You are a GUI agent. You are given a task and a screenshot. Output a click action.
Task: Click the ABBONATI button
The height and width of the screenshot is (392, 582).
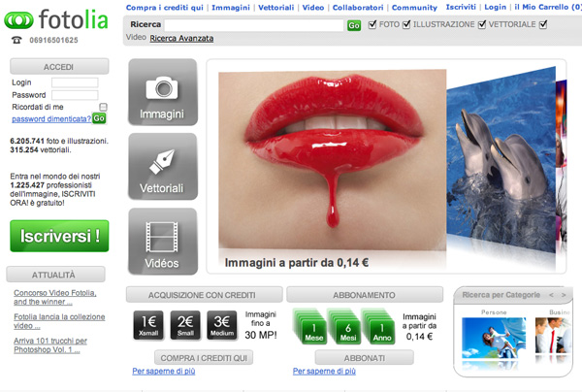coord(364,358)
